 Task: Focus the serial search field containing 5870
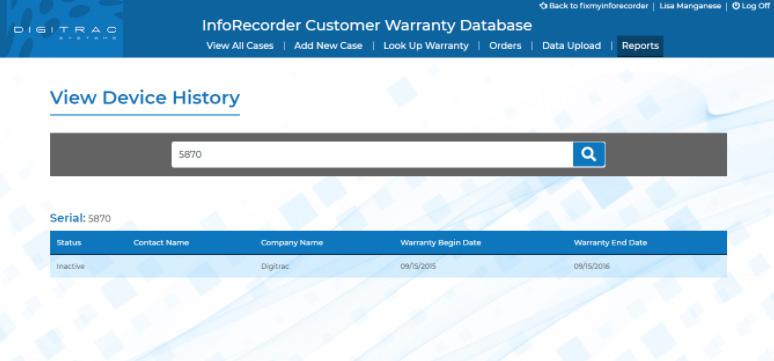372,155
